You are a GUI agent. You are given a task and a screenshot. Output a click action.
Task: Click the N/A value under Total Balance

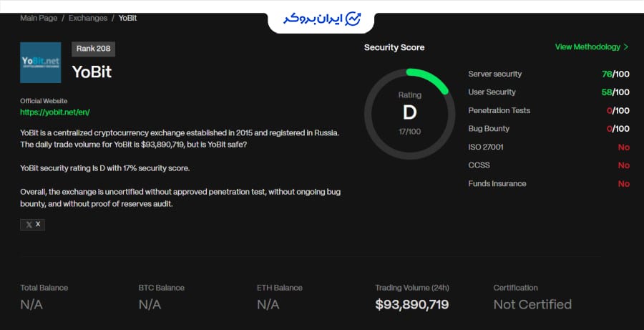[x=31, y=304]
